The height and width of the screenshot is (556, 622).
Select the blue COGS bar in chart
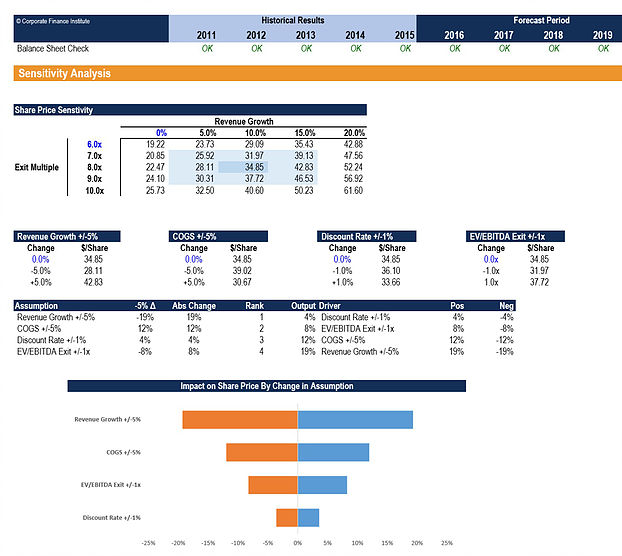click(x=333, y=452)
